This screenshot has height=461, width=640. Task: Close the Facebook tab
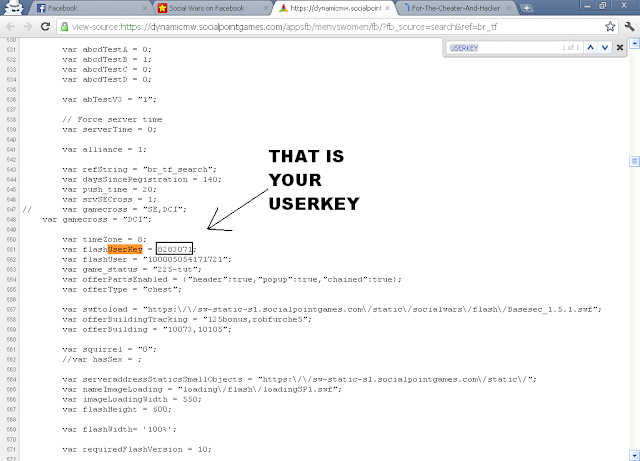pyautogui.click(x=145, y=8)
